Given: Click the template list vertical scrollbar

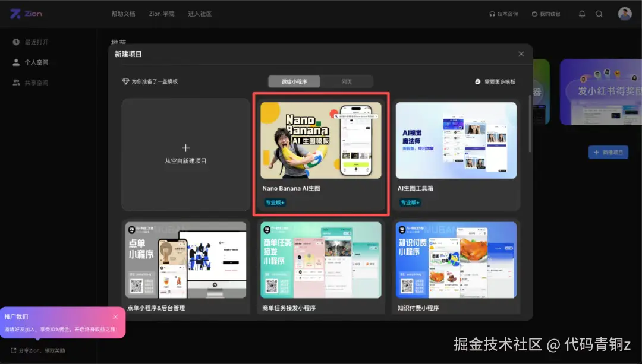Looking at the screenshot, I should tap(530, 124).
